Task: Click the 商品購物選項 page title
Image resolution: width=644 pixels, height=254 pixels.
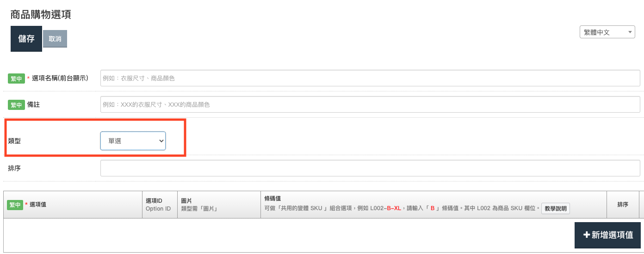Action: [x=41, y=14]
